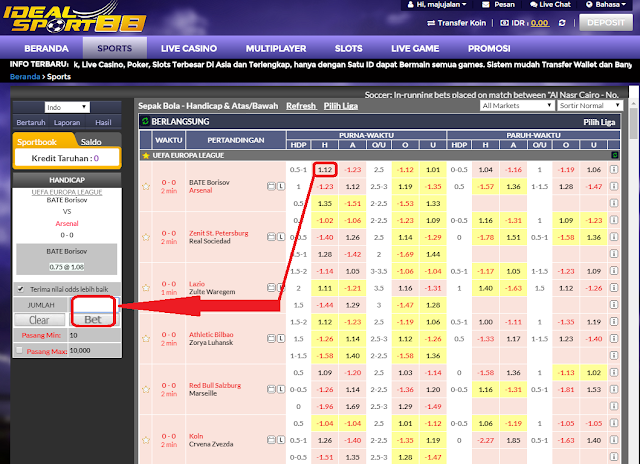The height and width of the screenshot is (464, 640).
Task: Click the balance refresh icon next to IDR
Action: click(x=562, y=23)
